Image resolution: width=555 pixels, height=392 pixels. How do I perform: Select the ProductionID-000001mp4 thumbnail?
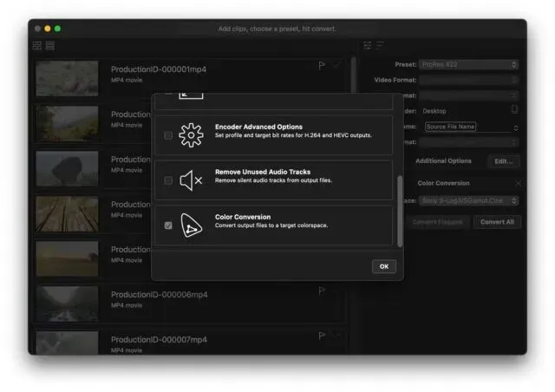coord(67,78)
